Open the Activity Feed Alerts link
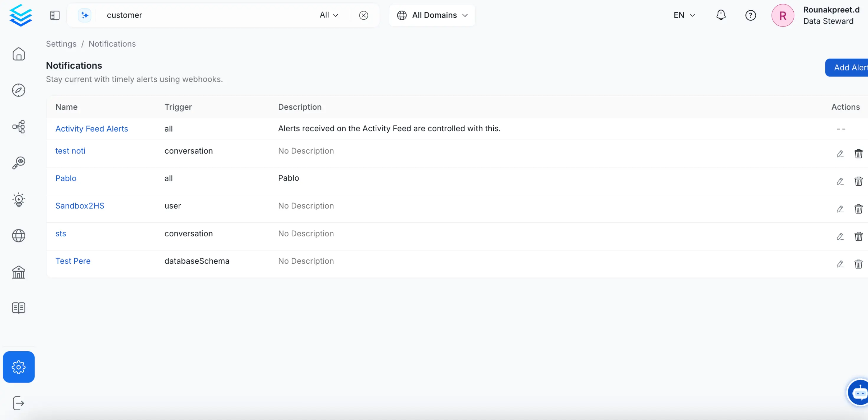 click(92, 129)
